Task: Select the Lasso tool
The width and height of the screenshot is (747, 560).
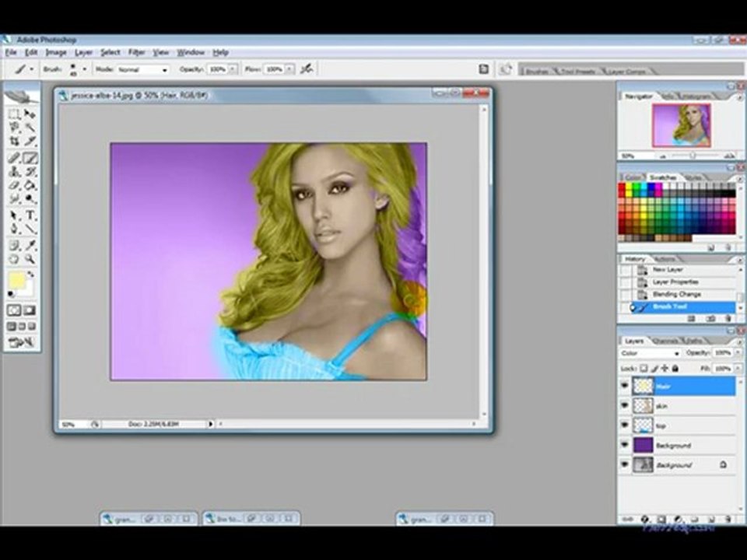Action: pos(14,127)
